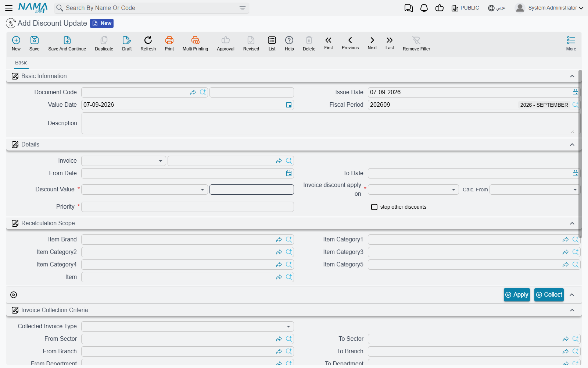Open the More options menu
The width and height of the screenshot is (588, 368).
point(571,43)
